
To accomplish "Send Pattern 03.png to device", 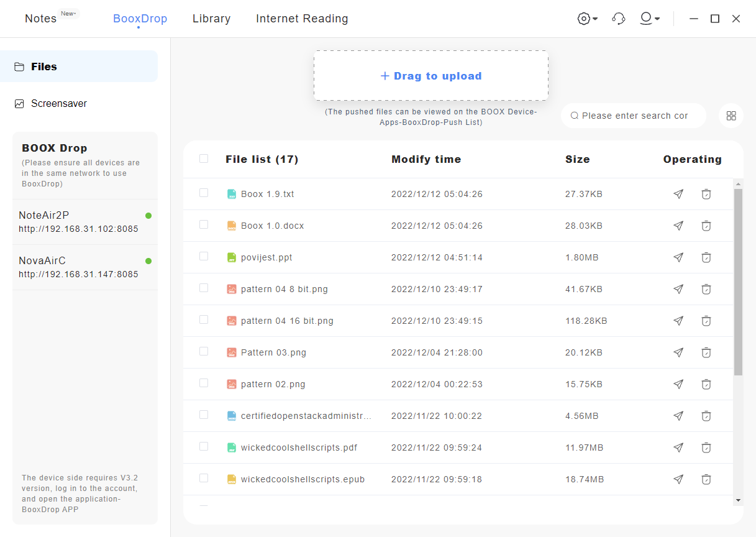I will (678, 352).
